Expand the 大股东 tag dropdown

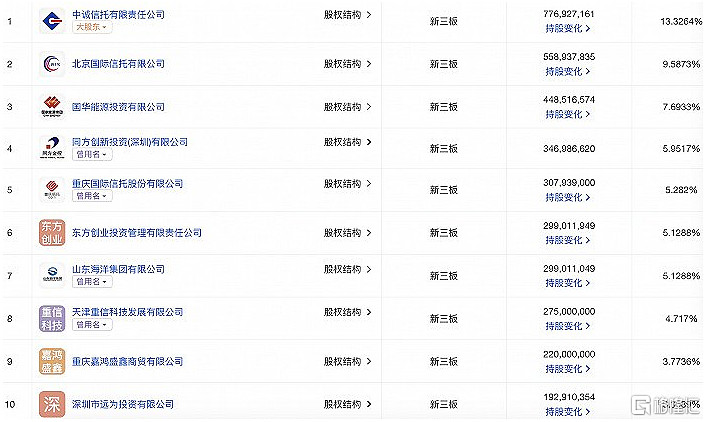click(x=92, y=27)
